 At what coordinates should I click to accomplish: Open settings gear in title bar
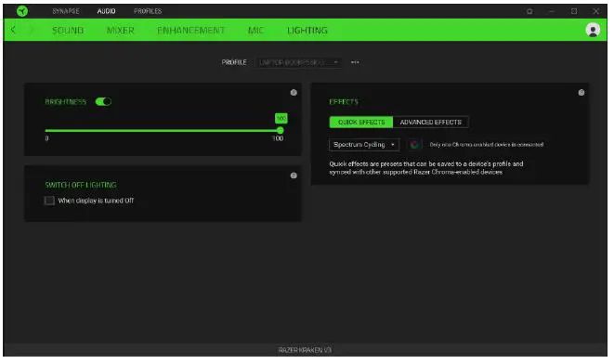pyautogui.click(x=529, y=11)
